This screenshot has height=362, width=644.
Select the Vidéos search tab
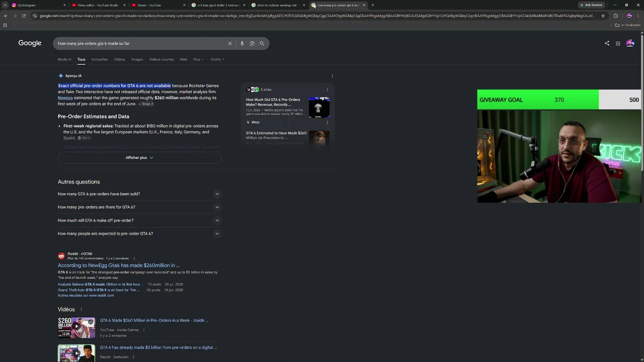tap(119, 59)
